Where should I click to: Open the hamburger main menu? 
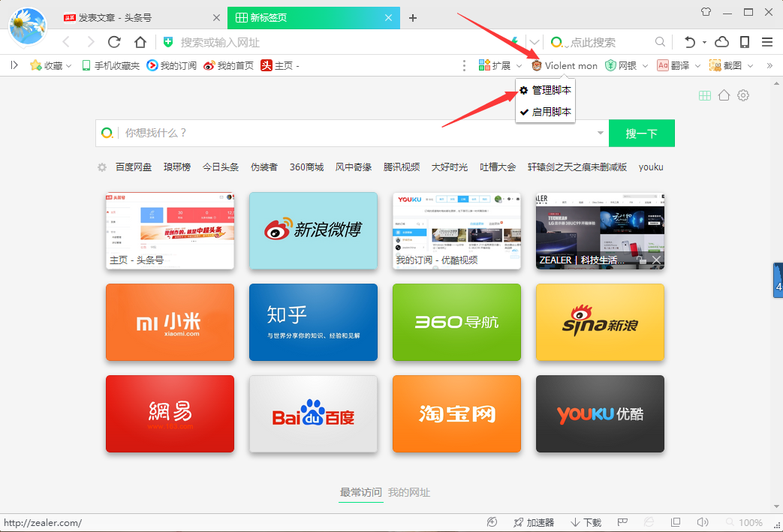767,42
